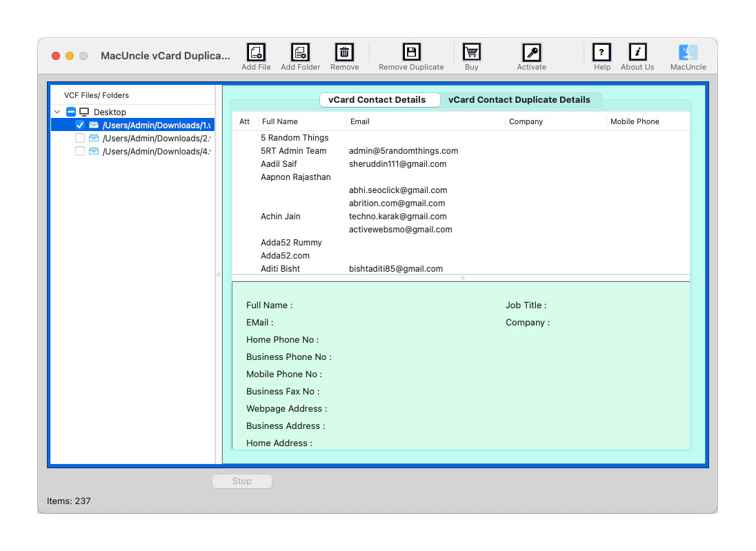Select contact 5RT Admin Team
Screen dimensions: 756x551
(294, 151)
